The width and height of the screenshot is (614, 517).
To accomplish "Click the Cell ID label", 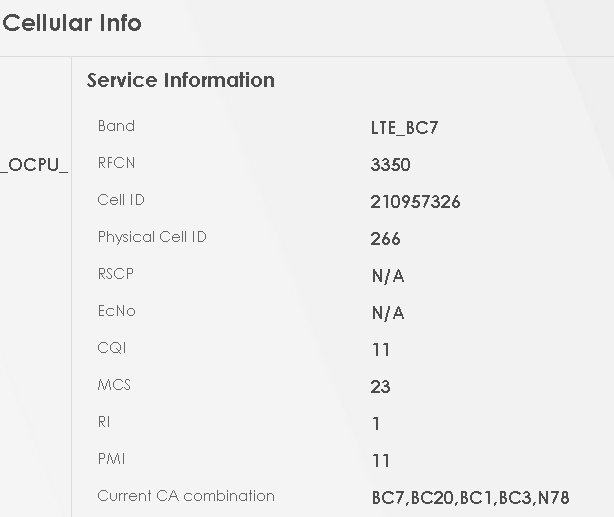I will click(121, 200).
